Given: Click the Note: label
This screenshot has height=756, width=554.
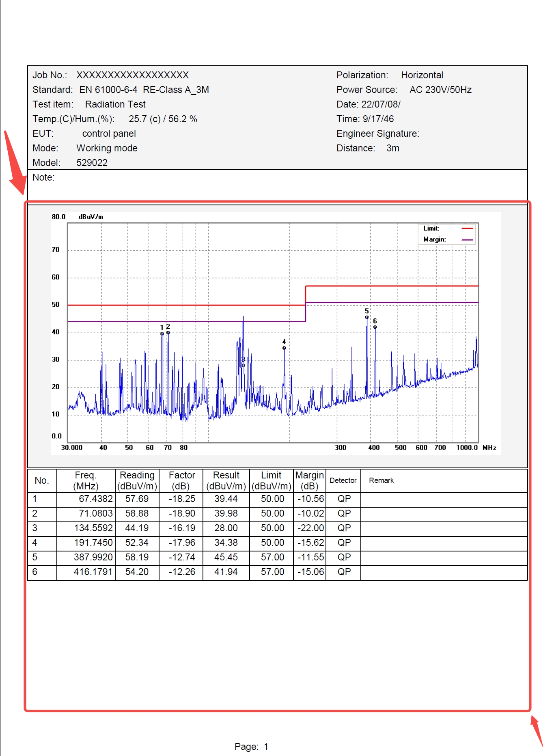Looking at the screenshot, I should [x=43, y=177].
